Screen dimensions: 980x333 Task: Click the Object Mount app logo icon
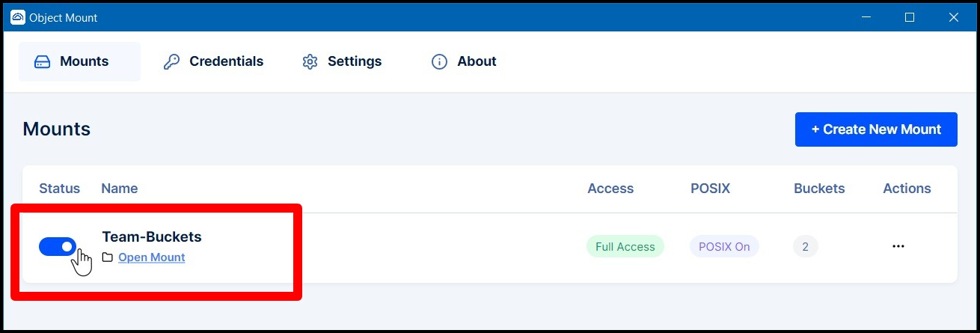point(18,17)
